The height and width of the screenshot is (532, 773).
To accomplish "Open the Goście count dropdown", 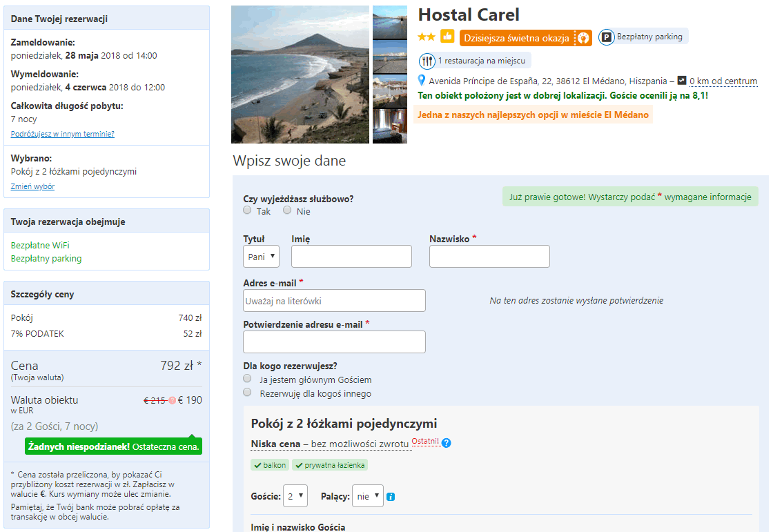I will (295, 495).
